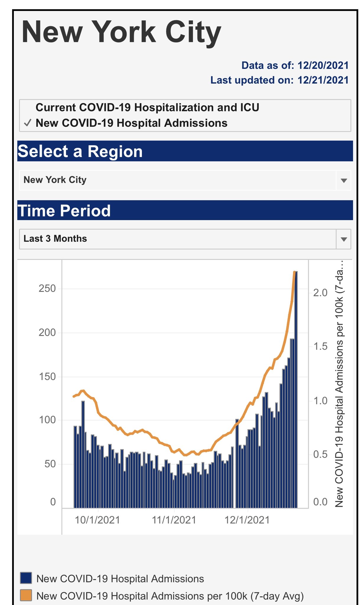Click the checkmark beside New COVID-19 Hospital Admissions

[28, 123]
